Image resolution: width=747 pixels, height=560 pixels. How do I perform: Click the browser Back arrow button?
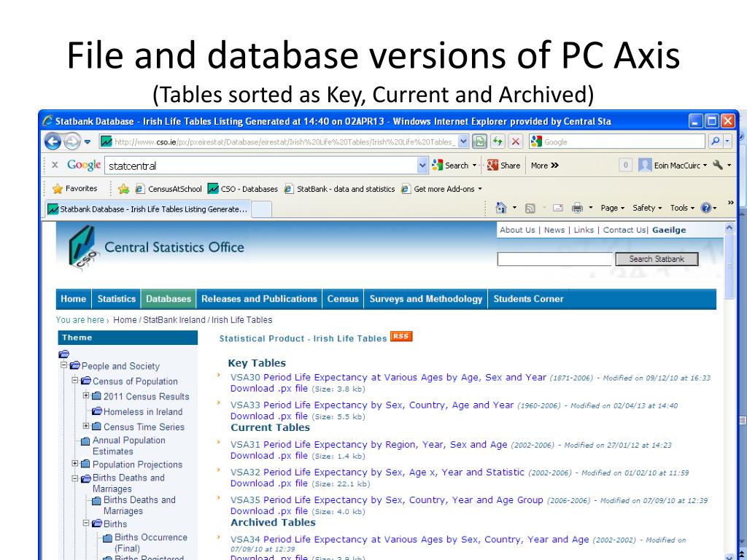[x=53, y=142]
